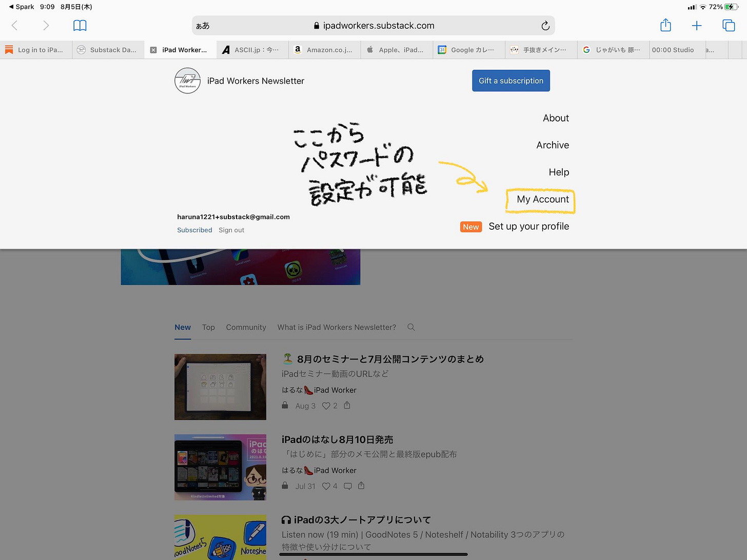Click author はるな iPad Worker on Aug 3 post

point(319,390)
